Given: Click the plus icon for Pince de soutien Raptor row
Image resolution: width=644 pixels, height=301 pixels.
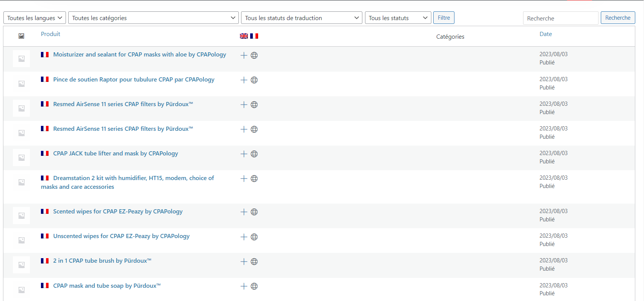Looking at the screenshot, I should click(244, 80).
